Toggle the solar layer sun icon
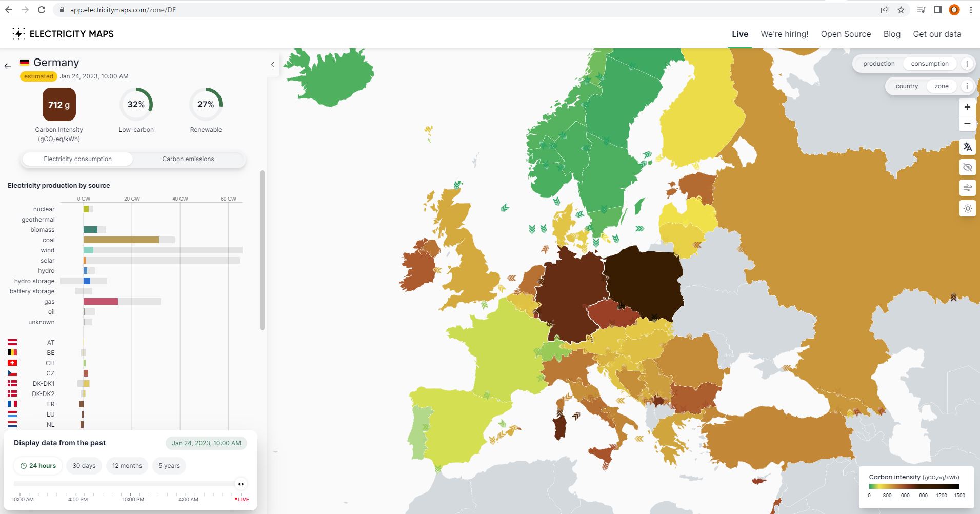980x514 pixels. tap(967, 208)
